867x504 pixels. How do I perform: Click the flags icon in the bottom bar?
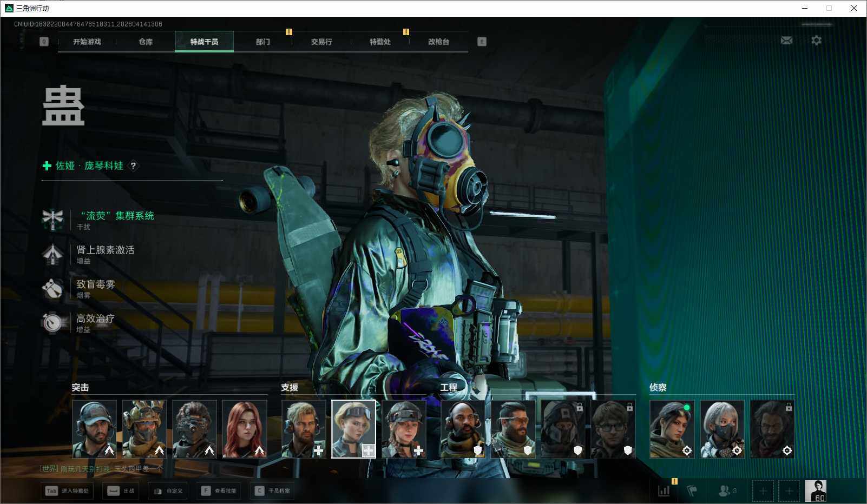pyautogui.click(x=692, y=490)
